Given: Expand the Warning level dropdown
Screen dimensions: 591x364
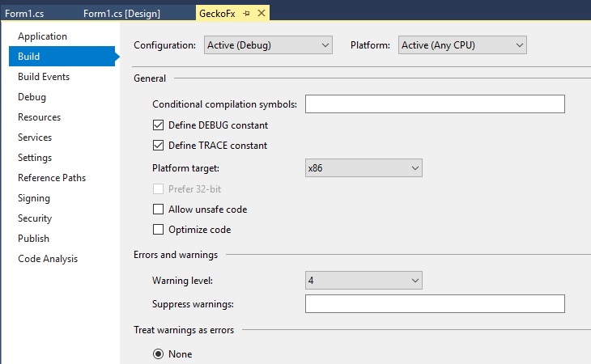Looking at the screenshot, I should (364, 281).
